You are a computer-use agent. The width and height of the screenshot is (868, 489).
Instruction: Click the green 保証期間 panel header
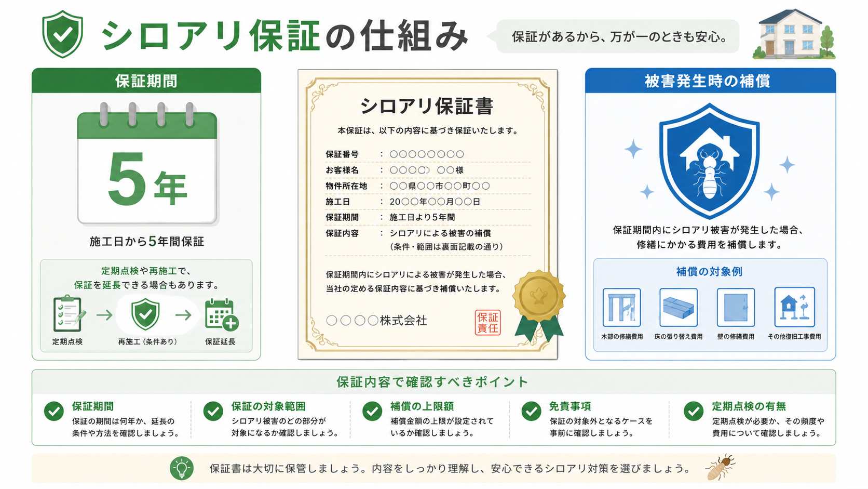[x=146, y=81]
